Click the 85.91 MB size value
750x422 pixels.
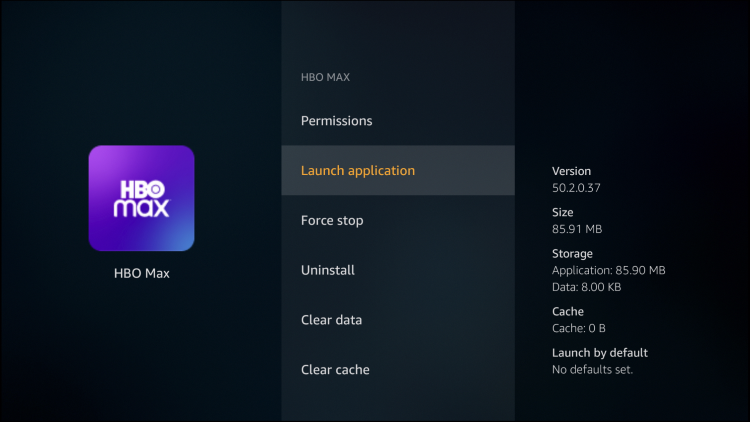(x=577, y=229)
